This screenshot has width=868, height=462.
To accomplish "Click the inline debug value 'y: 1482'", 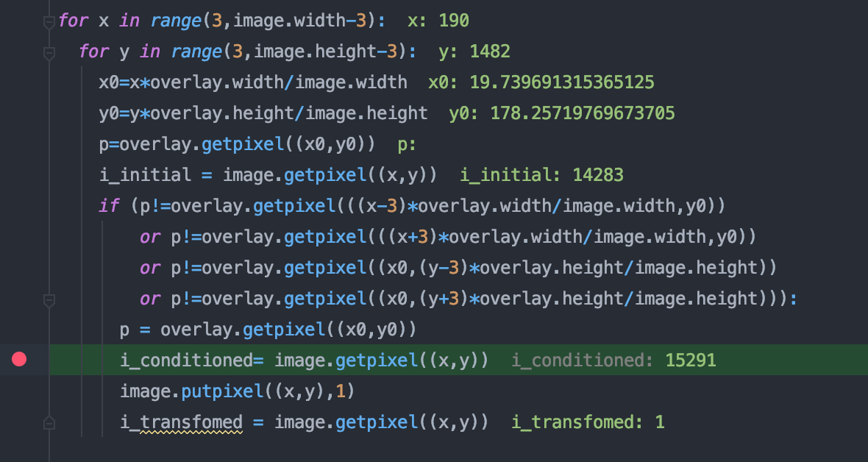I will 474,51.
